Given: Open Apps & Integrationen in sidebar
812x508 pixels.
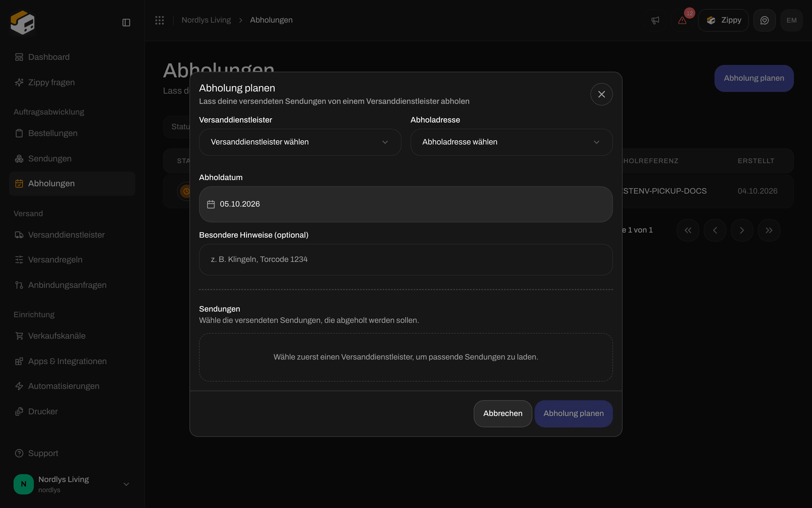Looking at the screenshot, I should coord(72,361).
